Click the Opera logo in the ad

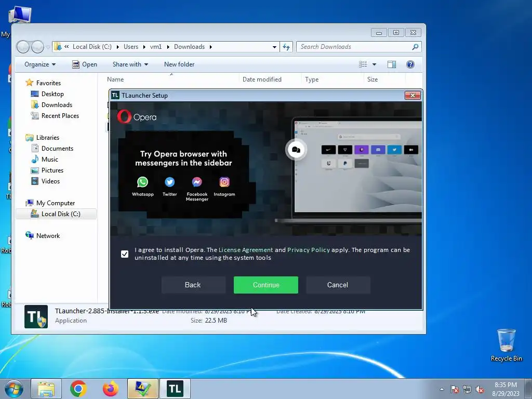pyautogui.click(x=137, y=117)
